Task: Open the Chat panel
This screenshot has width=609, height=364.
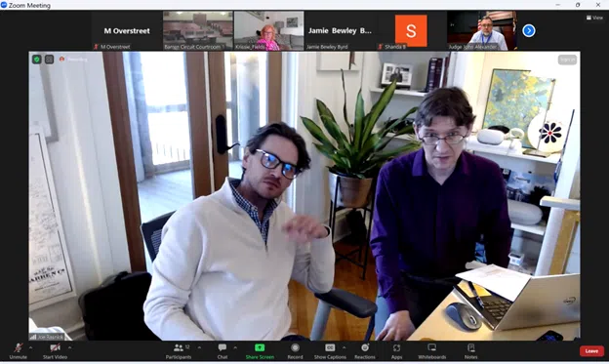Action: coord(223,351)
